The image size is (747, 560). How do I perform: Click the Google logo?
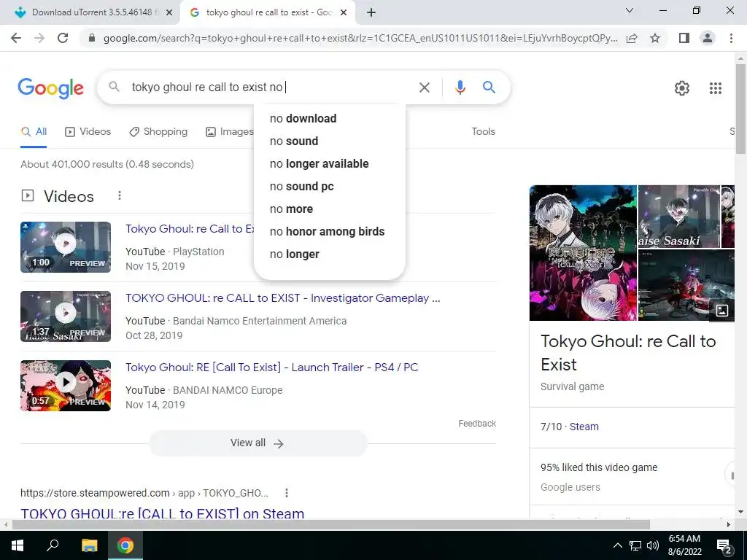click(x=51, y=88)
